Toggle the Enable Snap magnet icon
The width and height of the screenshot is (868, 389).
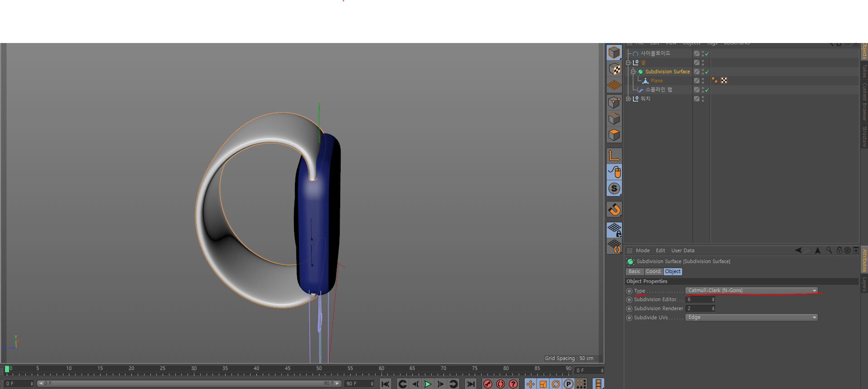(x=614, y=209)
